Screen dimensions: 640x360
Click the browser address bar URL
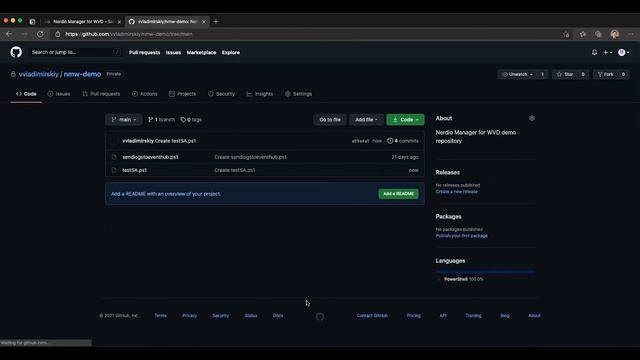click(129, 34)
